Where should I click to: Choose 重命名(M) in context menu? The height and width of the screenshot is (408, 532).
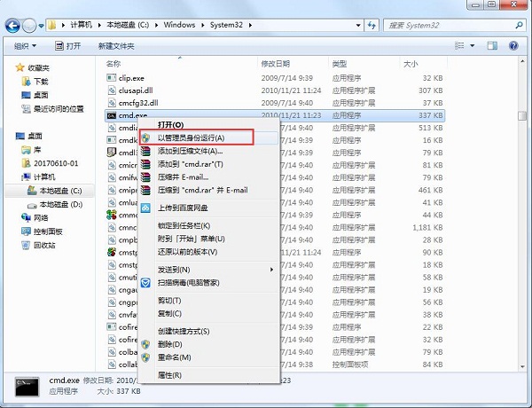tap(208, 357)
